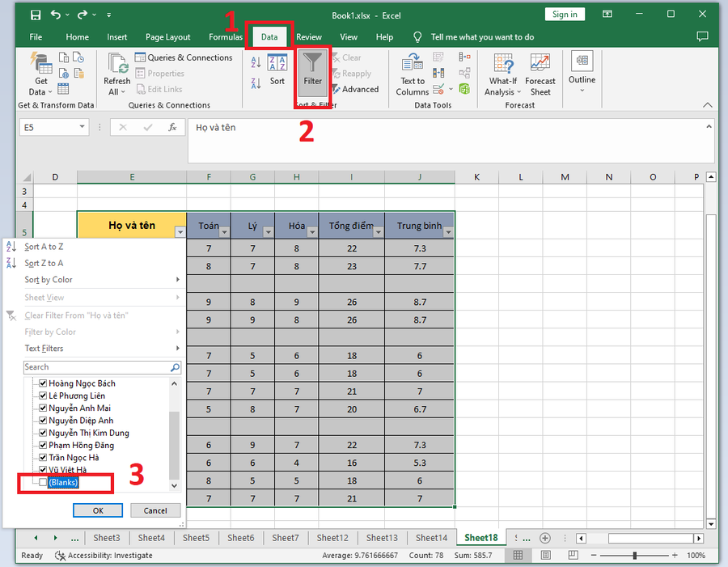Add a new sheet with plus icon
The height and width of the screenshot is (567, 728).
pyautogui.click(x=545, y=538)
